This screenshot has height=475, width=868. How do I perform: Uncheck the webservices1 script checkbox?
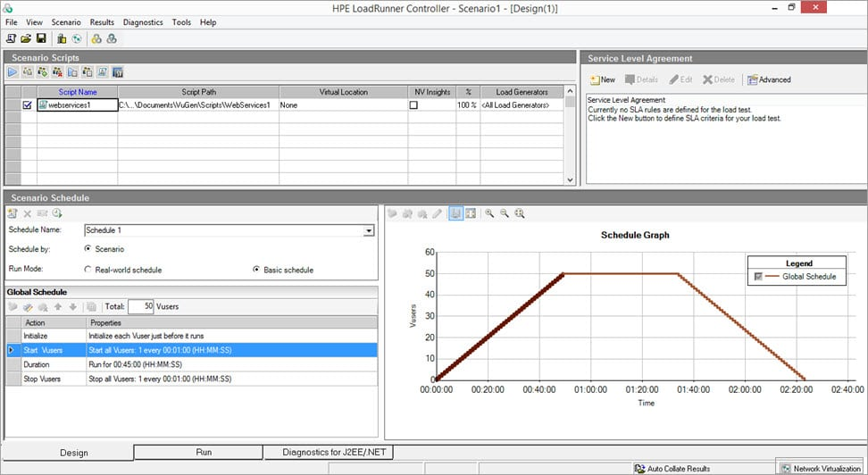[27, 104]
